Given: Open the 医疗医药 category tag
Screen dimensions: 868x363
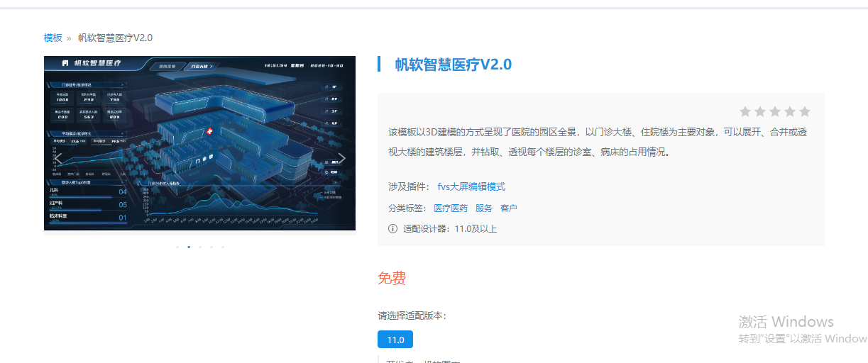Looking at the screenshot, I should [x=451, y=208].
